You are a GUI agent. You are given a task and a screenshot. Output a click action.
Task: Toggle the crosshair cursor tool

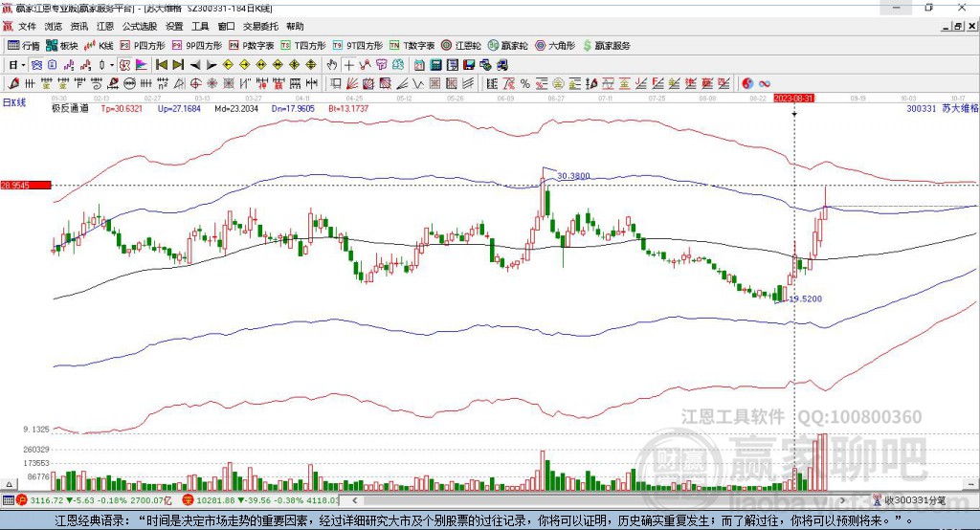(x=349, y=64)
